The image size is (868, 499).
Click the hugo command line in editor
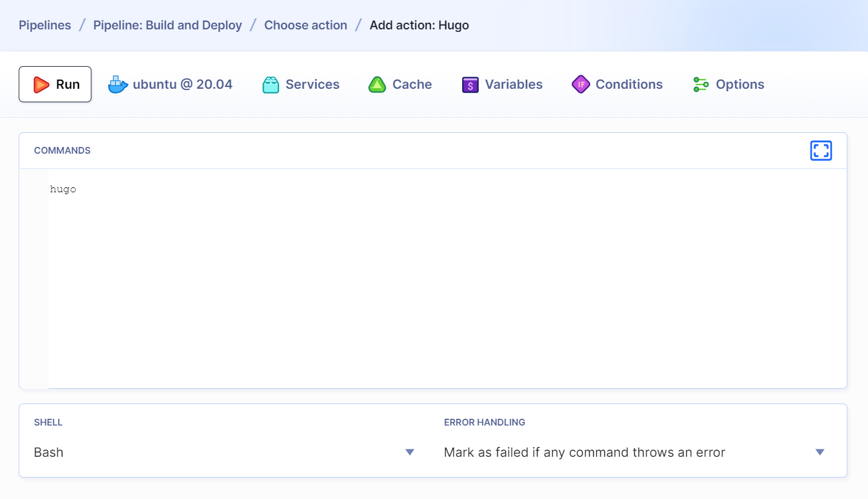63,189
